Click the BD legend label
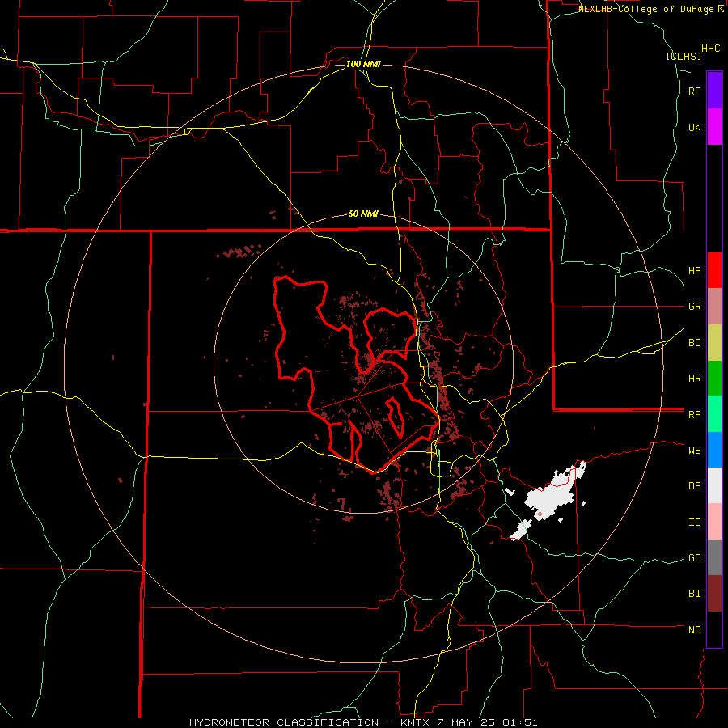The height and width of the screenshot is (728, 728). pyautogui.click(x=694, y=343)
